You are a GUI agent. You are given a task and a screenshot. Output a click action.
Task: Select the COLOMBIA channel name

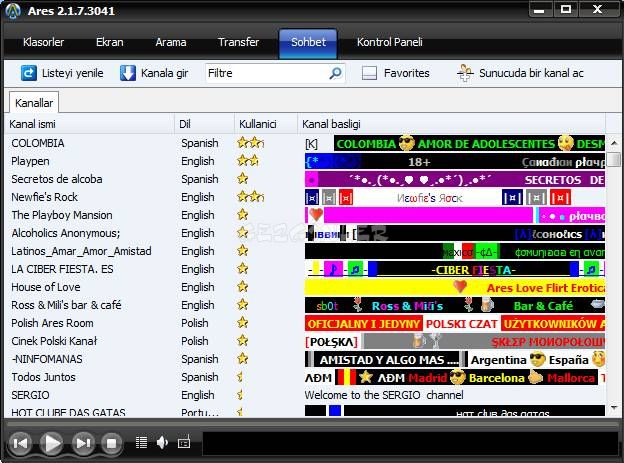click(38, 143)
